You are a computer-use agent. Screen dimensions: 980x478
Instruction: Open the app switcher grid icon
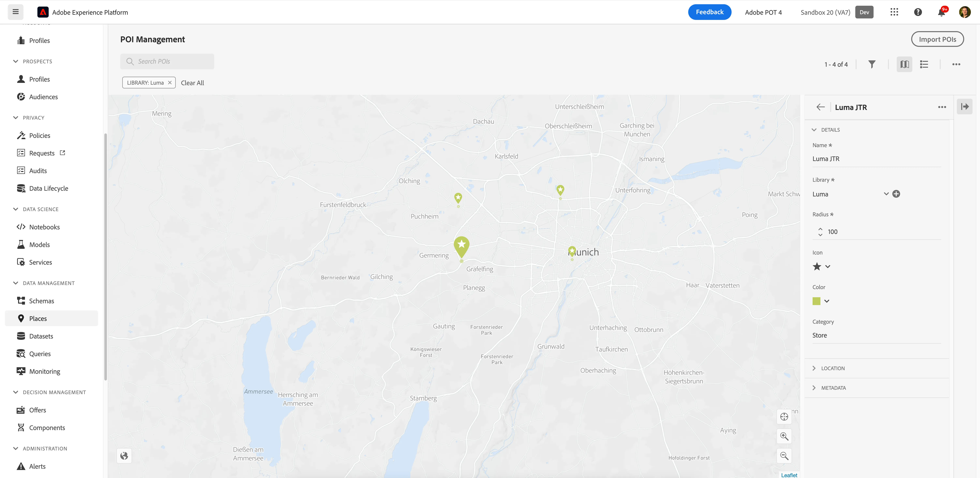tap(894, 12)
